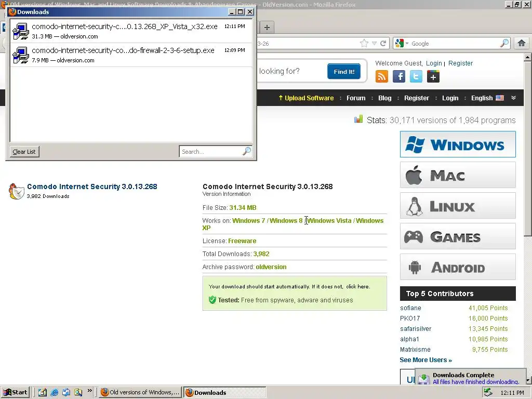Open the Google Plus icon
The width and height of the screenshot is (532, 399).
point(433,76)
